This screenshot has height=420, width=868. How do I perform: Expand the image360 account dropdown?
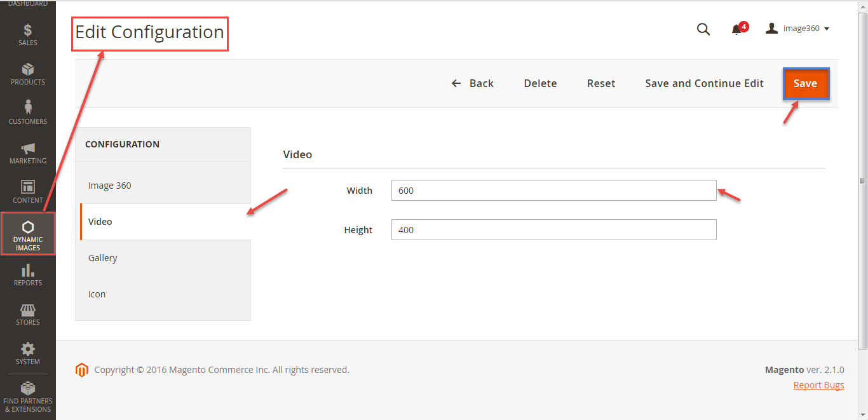797,29
